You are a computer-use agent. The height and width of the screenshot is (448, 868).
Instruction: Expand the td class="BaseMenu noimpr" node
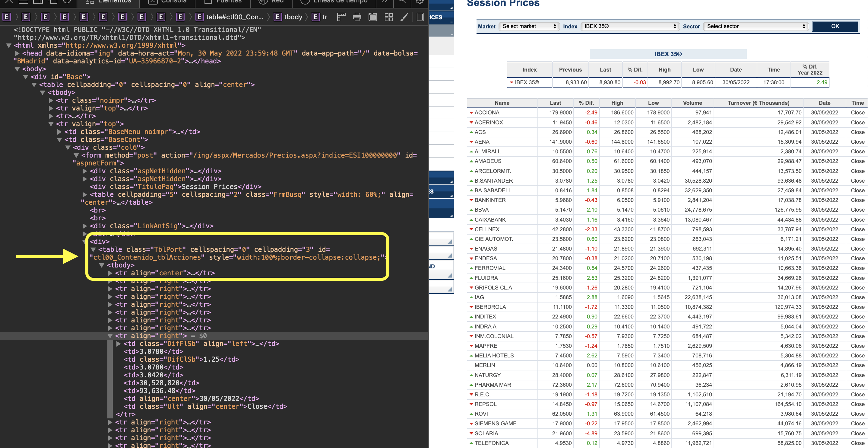point(59,132)
